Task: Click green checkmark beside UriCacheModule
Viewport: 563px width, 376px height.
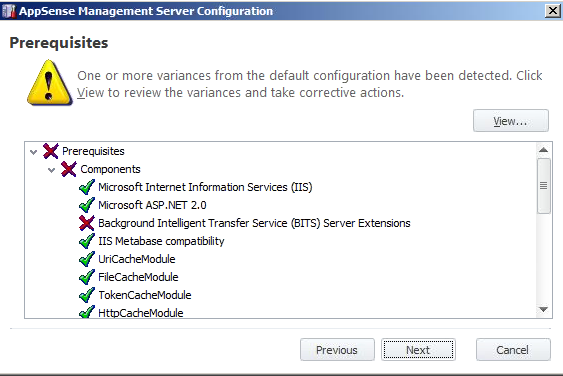Action: click(87, 259)
